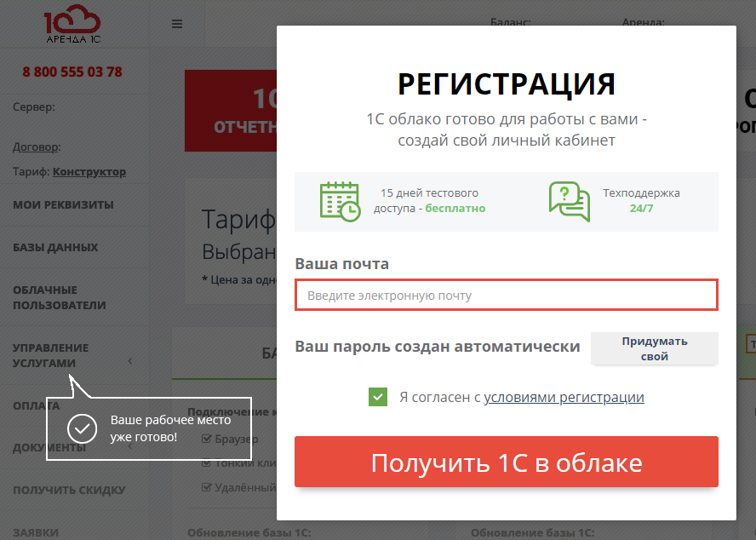Click the phone number 8 800 555 03 78
This screenshot has width=756, height=540.
[74, 72]
